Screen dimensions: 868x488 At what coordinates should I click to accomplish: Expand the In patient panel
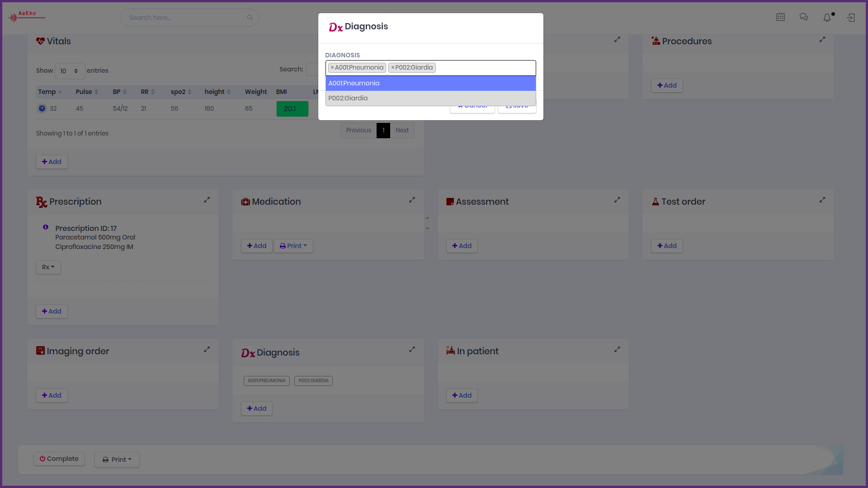point(617,349)
